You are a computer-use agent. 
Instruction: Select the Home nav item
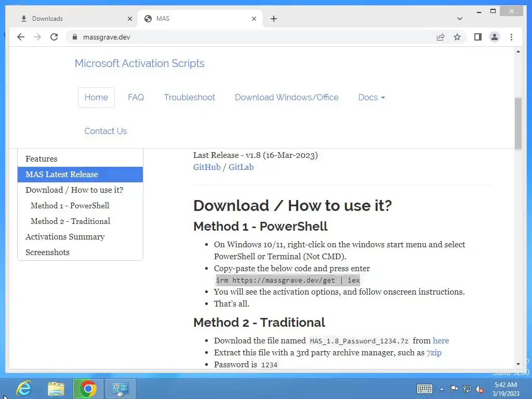(x=96, y=97)
